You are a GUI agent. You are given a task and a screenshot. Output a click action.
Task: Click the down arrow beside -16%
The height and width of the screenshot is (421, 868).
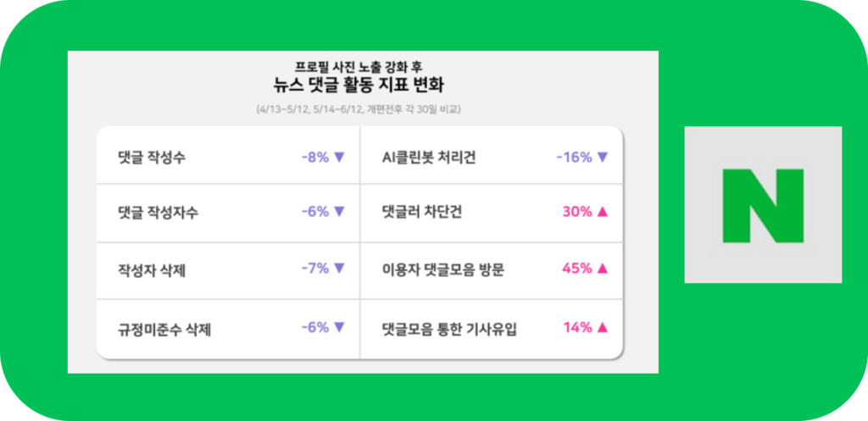click(603, 157)
